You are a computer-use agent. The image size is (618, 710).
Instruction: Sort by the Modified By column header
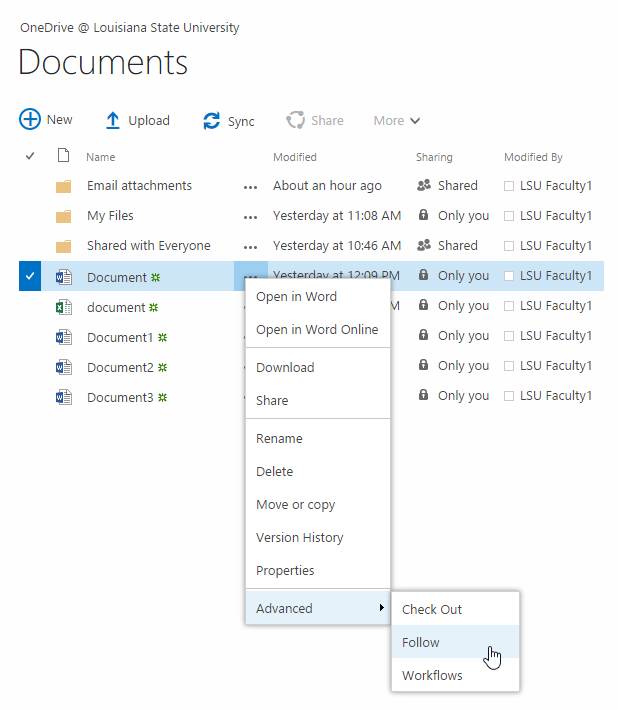(x=533, y=157)
